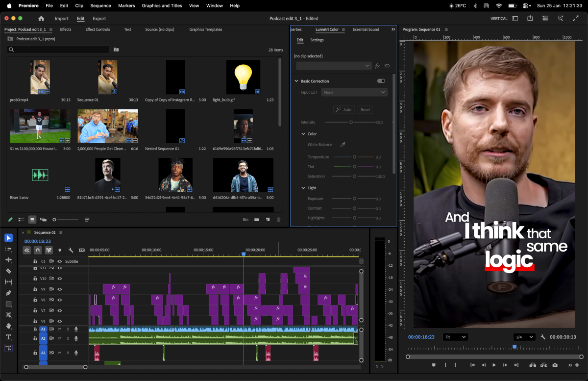Open the Fit zoom level dropdown
Viewport: 588px width, 381px height.
(x=455, y=337)
